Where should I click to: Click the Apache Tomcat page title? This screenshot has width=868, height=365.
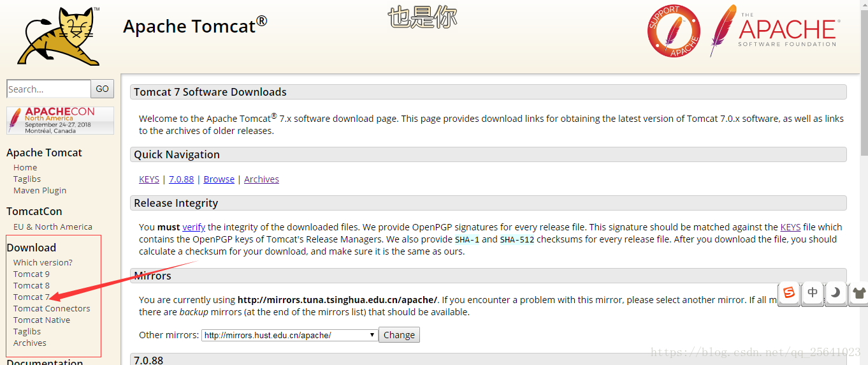point(195,26)
